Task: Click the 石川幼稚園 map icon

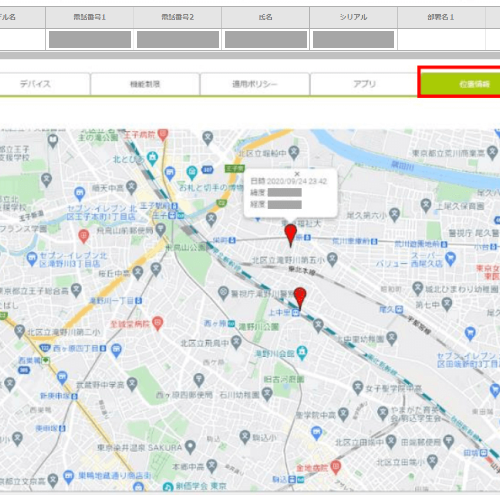Action: [267, 394]
